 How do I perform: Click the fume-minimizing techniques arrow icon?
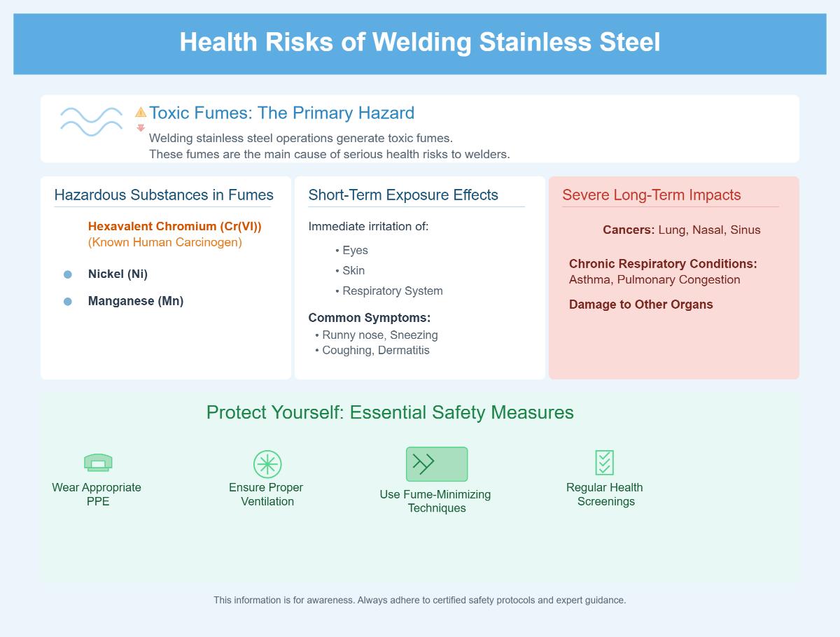point(437,464)
